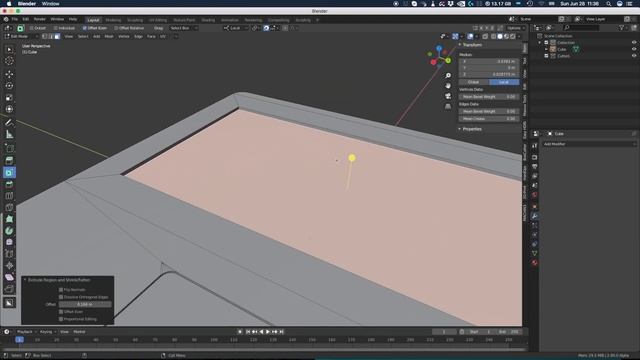Select the active Inset Faces tool
Image resolution: width=640 pixels, height=360 pixels.
(x=9, y=173)
